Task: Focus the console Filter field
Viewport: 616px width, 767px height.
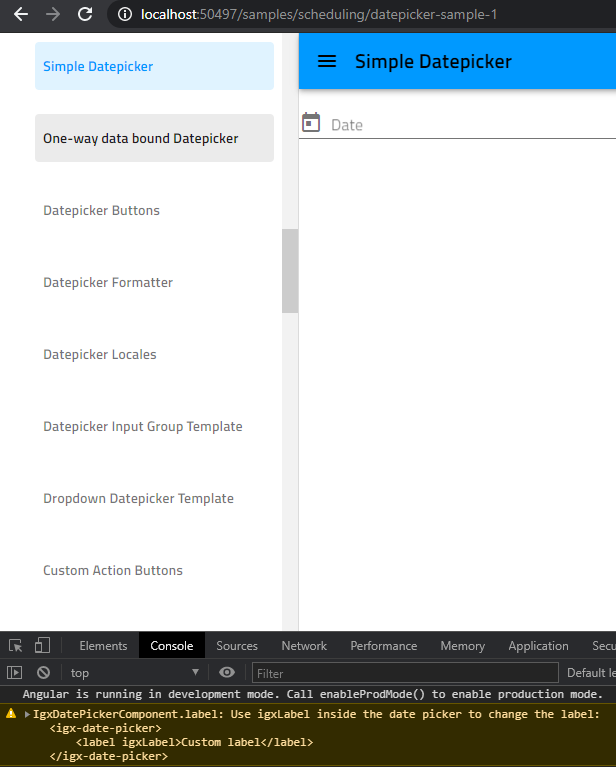Action: tap(405, 673)
